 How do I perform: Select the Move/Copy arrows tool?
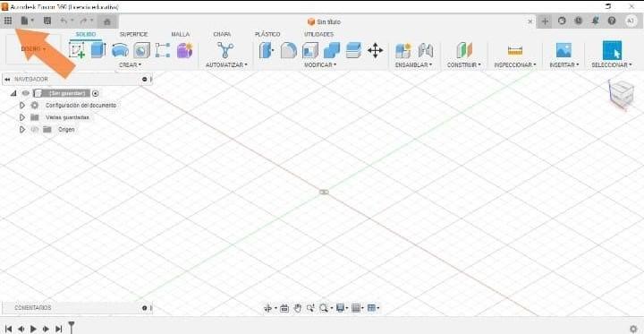pyautogui.click(x=375, y=51)
